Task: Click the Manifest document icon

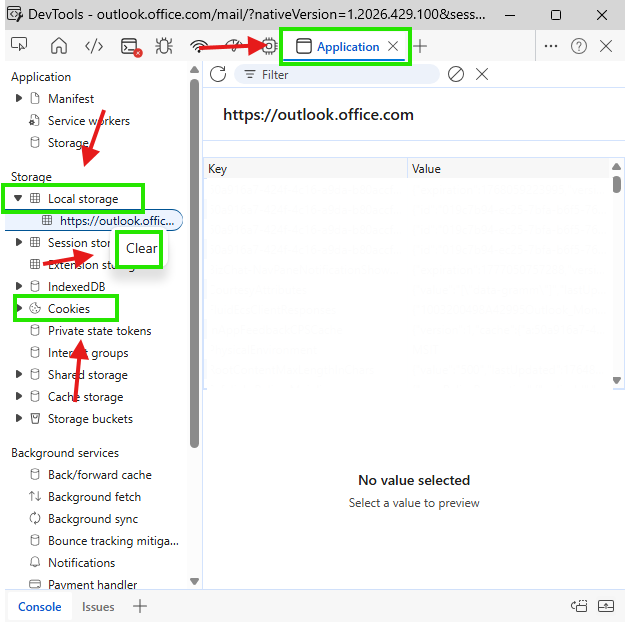Action: click(35, 98)
